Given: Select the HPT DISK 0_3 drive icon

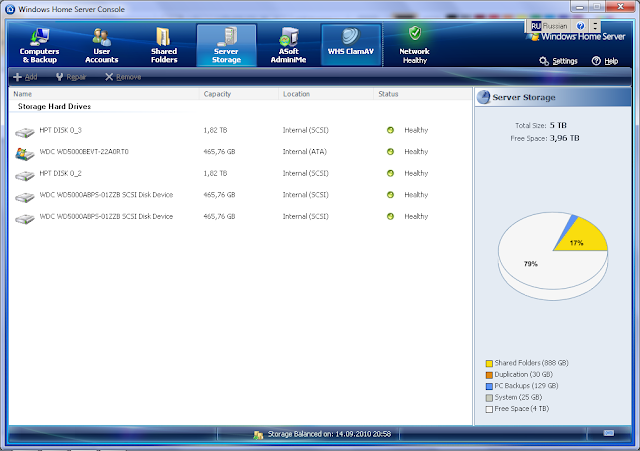Looking at the screenshot, I should (x=24, y=132).
